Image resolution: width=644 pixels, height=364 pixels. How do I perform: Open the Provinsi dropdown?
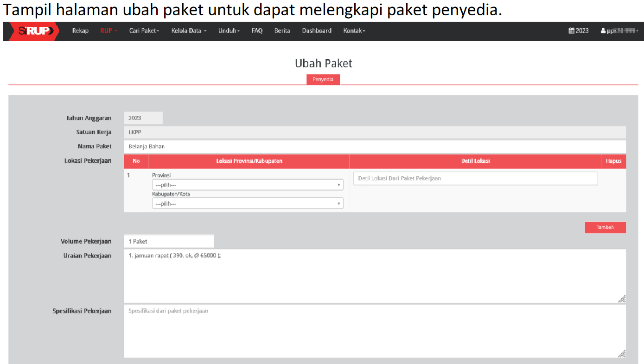(248, 185)
